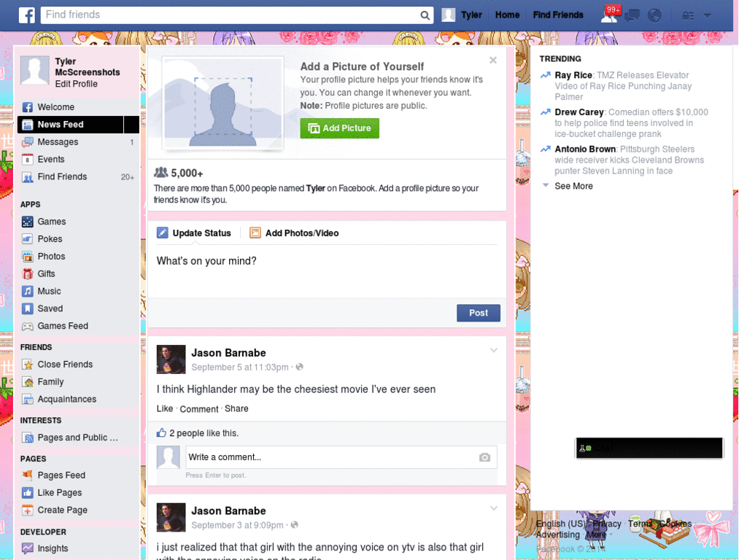The image size is (747, 560).
Task: Click the Facebook logo icon
Action: click(27, 15)
